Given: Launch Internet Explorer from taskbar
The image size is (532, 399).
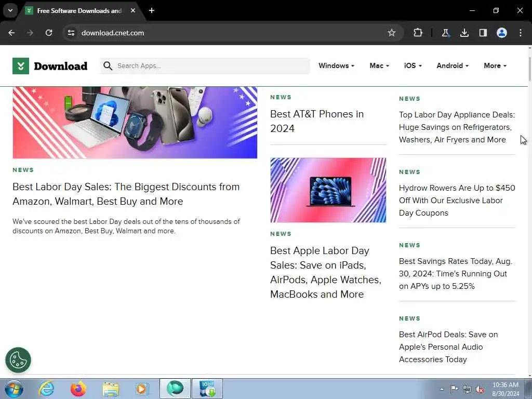Looking at the screenshot, I should [x=46, y=389].
